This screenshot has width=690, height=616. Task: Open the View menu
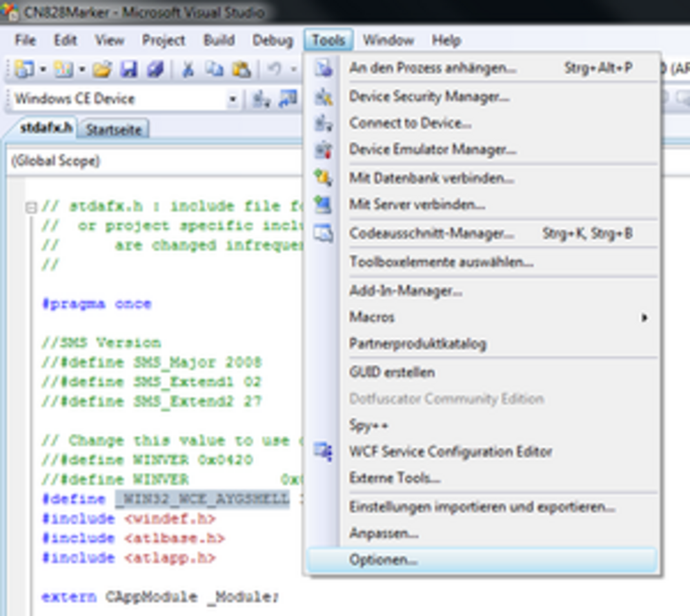pos(110,40)
